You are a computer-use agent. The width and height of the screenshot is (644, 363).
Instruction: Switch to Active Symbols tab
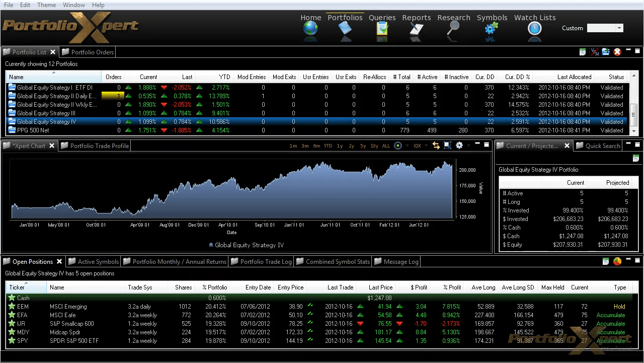pos(94,262)
